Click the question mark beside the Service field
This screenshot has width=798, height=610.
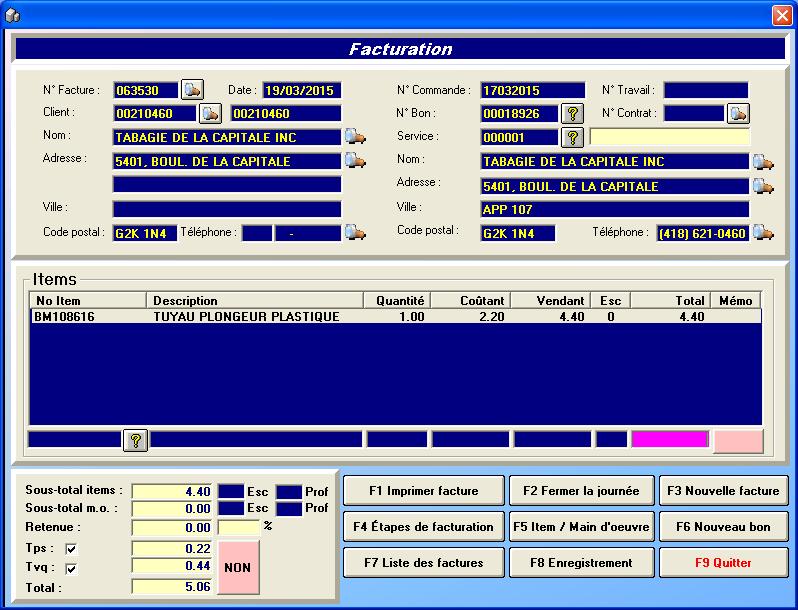[573, 137]
